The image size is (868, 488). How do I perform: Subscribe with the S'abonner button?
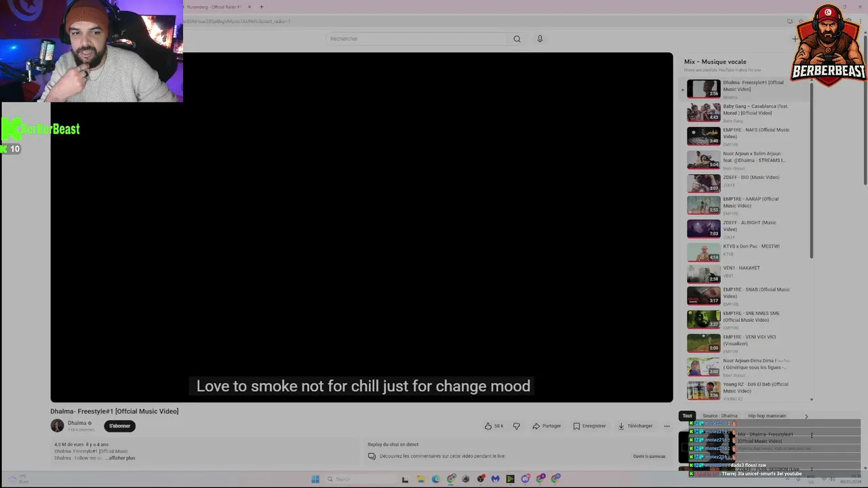[119, 426]
